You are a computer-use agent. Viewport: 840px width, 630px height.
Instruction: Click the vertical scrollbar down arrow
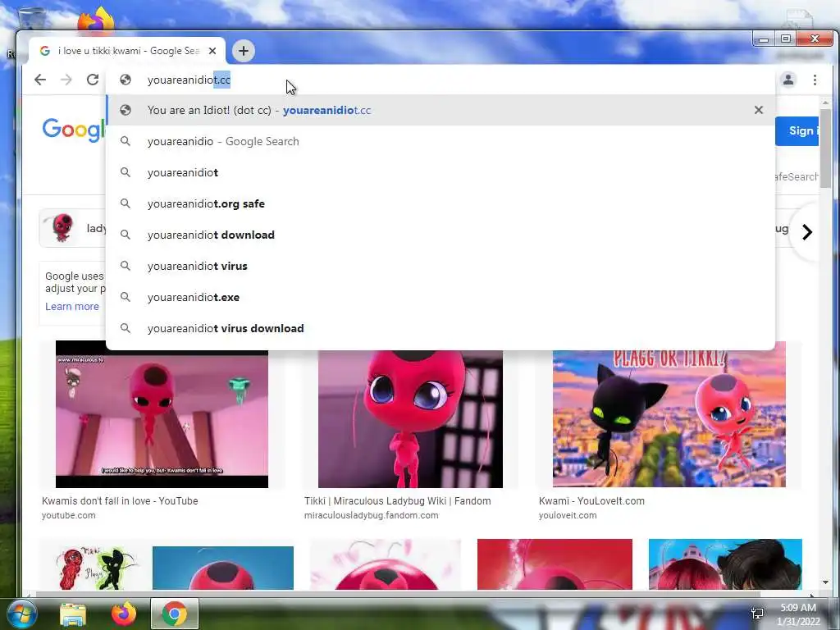pyautogui.click(x=825, y=582)
